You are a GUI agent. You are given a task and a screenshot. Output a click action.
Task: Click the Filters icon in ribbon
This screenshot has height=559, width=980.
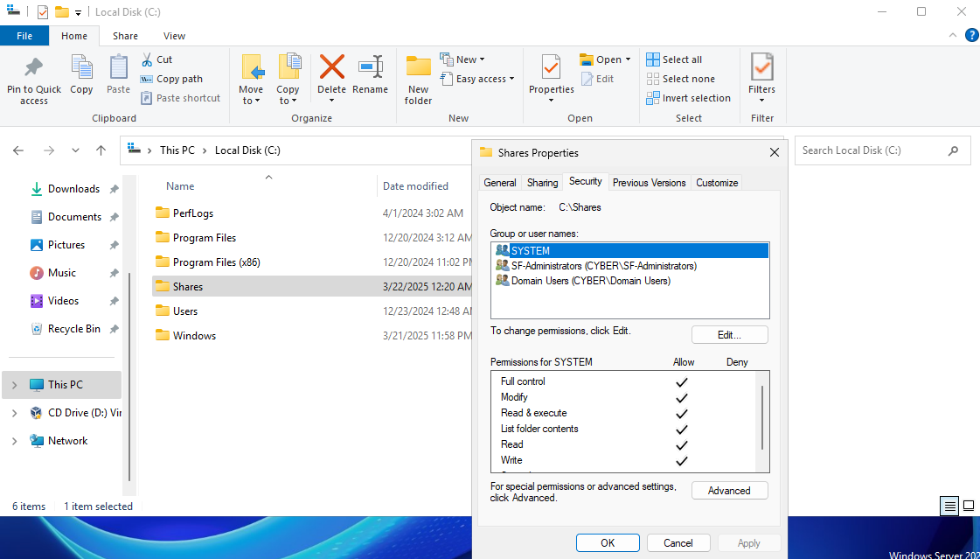(761, 68)
